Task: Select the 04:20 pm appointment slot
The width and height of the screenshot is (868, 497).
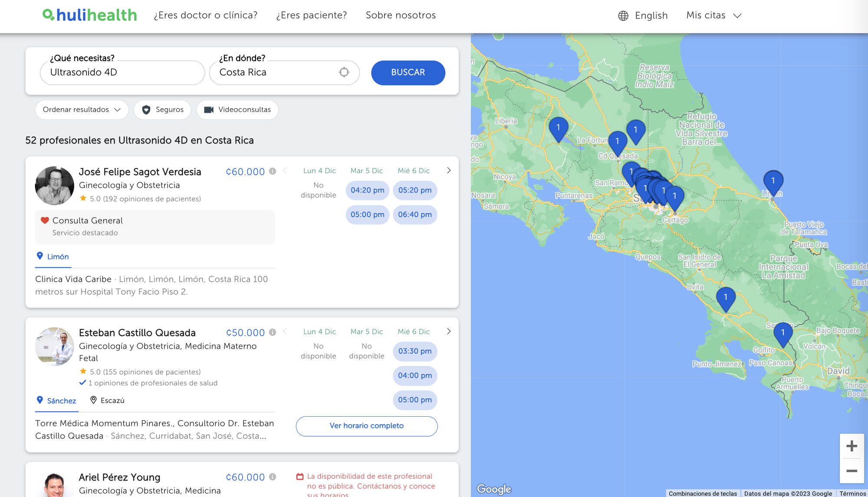Action: click(367, 190)
